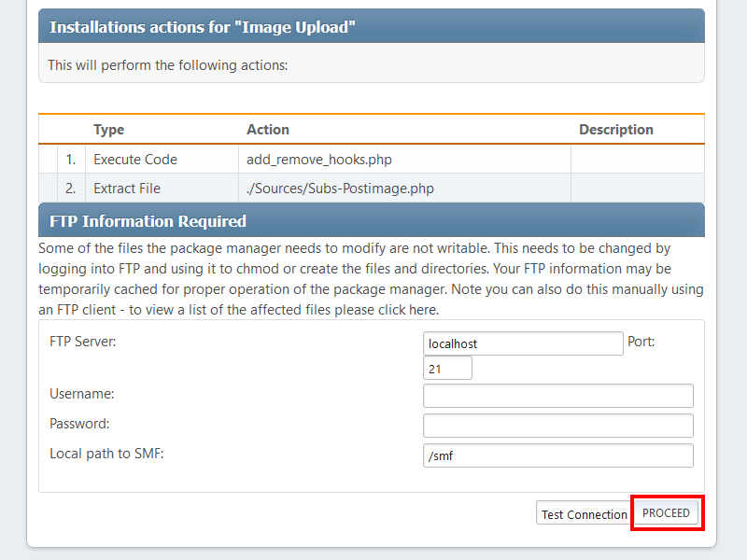
Task: Click the Description column header
Action: [615, 130]
